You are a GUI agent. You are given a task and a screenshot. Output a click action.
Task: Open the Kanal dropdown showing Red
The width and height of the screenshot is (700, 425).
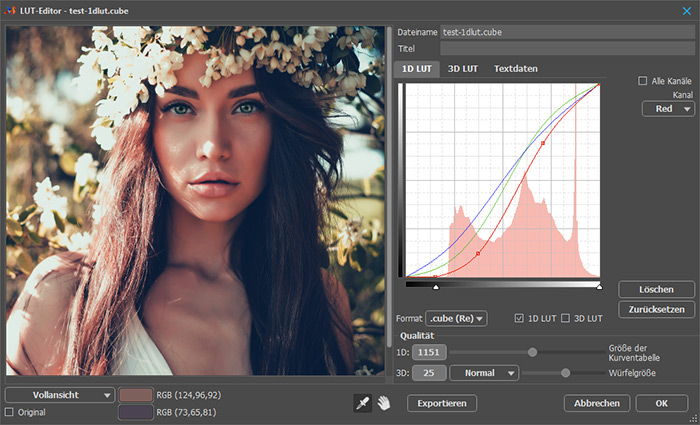668,109
